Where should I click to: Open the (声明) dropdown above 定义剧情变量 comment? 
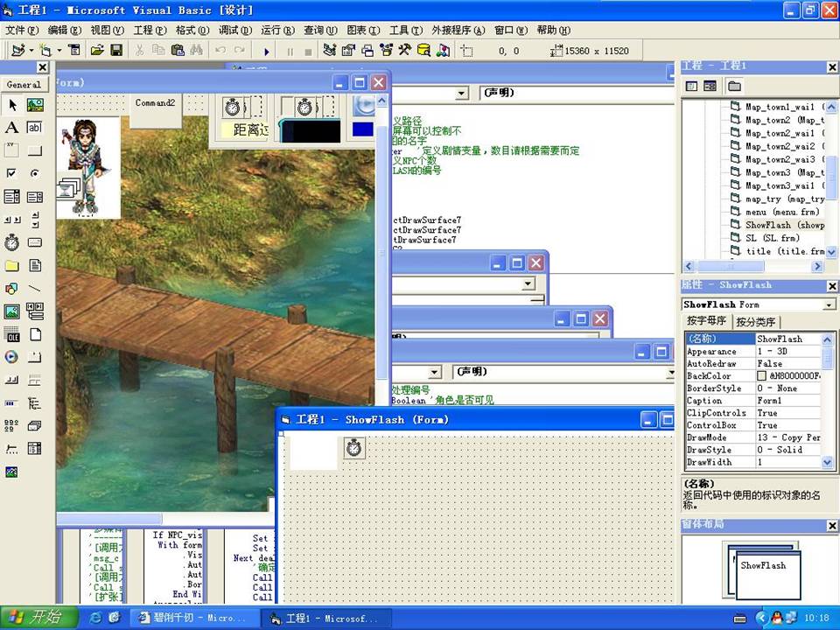577,94
